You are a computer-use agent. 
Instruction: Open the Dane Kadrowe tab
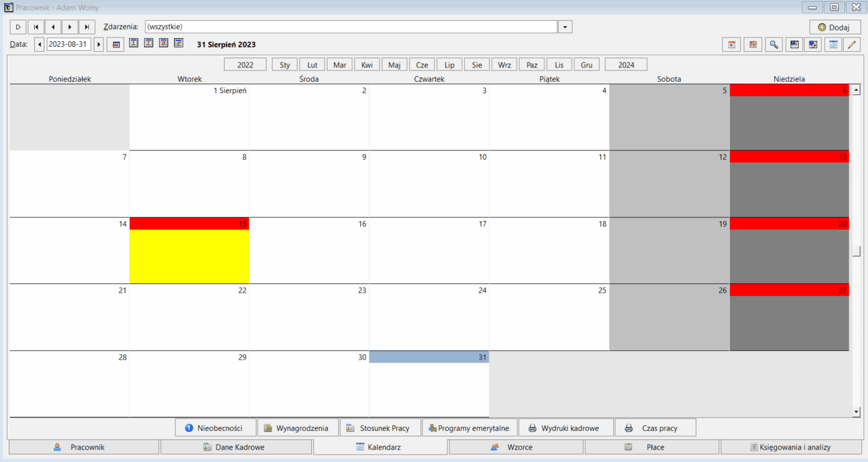pos(236,447)
